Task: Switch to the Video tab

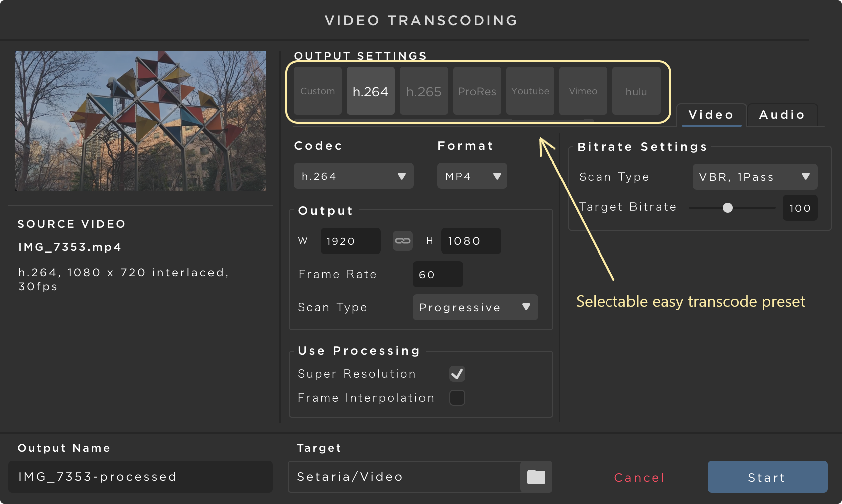Action: pyautogui.click(x=711, y=115)
